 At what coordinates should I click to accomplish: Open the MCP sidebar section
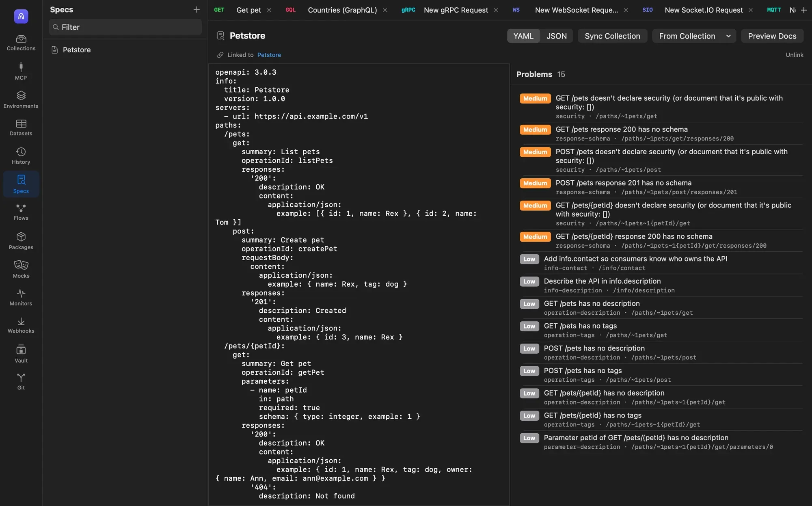coord(21,71)
